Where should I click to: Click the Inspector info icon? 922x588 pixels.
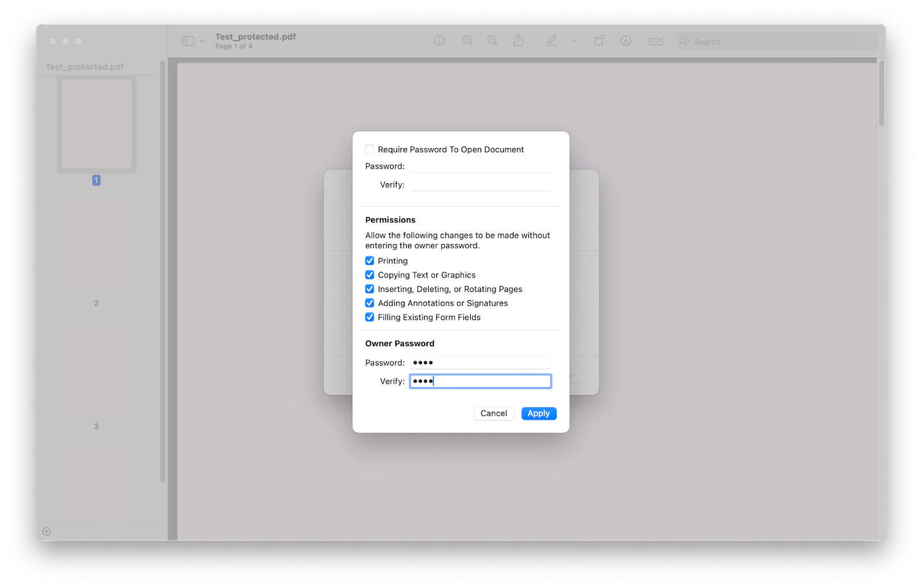pyautogui.click(x=439, y=41)
